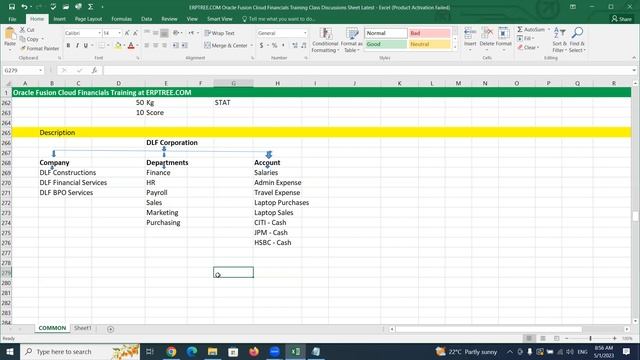Click the Name Box showing G279
The height and width of the screenshot is (360, 640).
pos(22,70)
